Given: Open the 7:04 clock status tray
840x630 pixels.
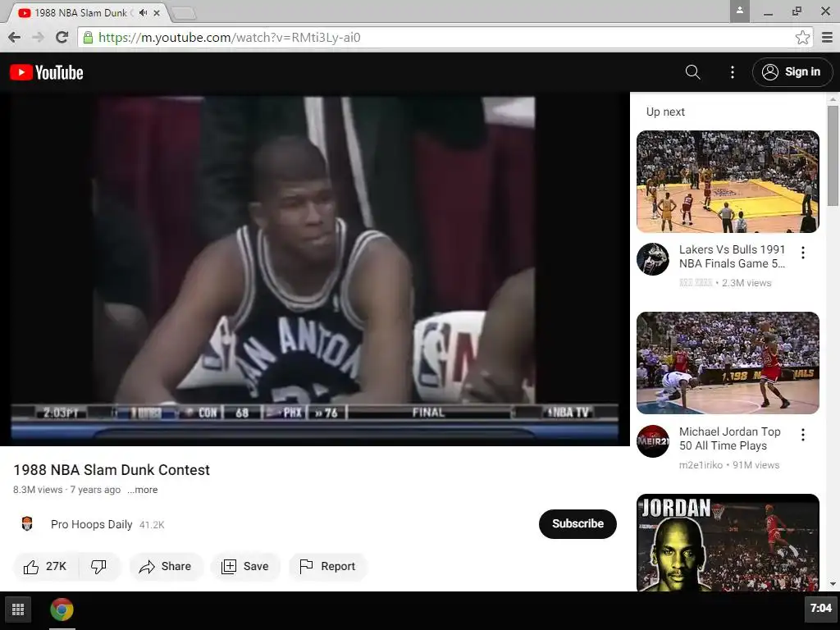Looking at the screenshot, I should (820, 608).
